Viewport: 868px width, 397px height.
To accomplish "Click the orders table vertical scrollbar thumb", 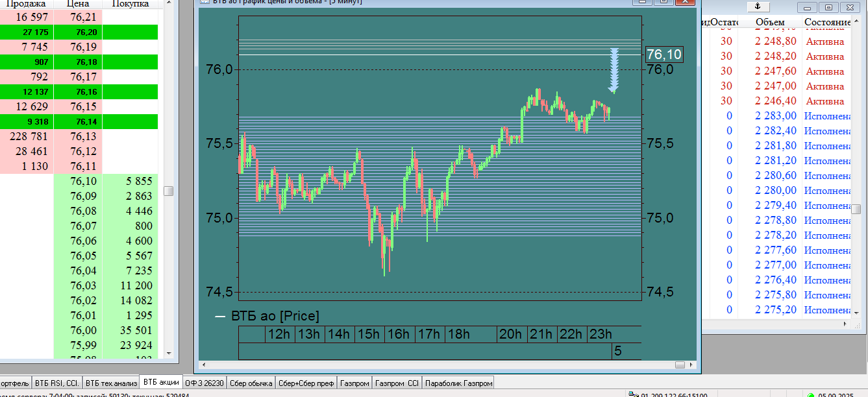I will [x=856, y=209].
